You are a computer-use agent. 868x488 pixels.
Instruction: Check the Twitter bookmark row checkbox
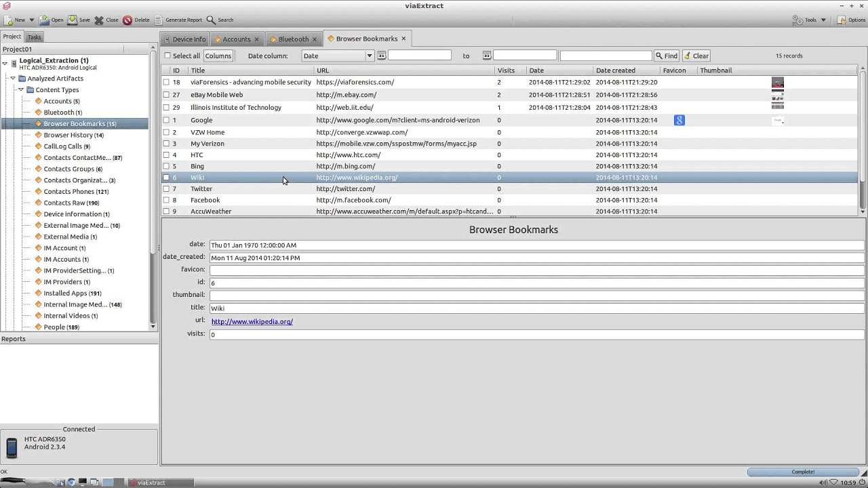(166, 188)
